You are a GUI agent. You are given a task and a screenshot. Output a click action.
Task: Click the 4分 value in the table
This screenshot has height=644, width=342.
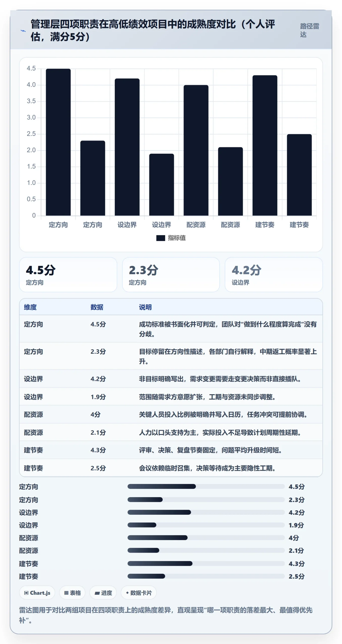point(95,414)
